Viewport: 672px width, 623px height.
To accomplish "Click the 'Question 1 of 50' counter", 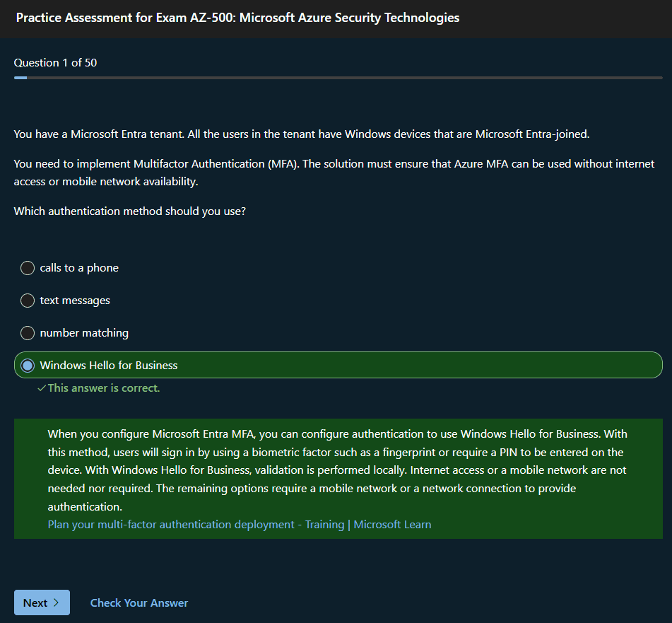I will 55,63.
